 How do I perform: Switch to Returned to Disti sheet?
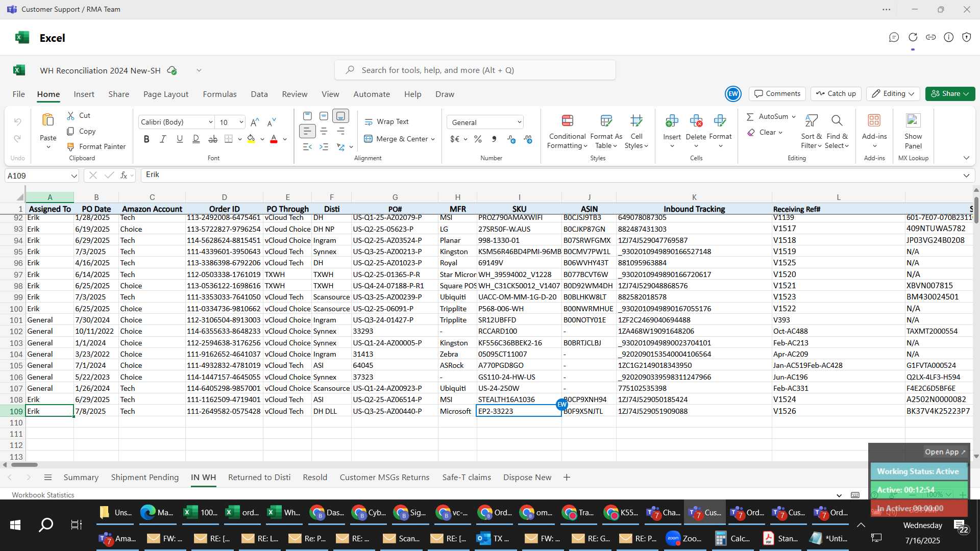coord(259,478)
